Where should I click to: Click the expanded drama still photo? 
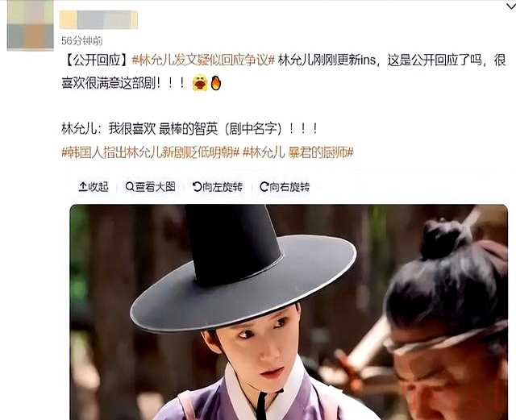pos(289,312)
